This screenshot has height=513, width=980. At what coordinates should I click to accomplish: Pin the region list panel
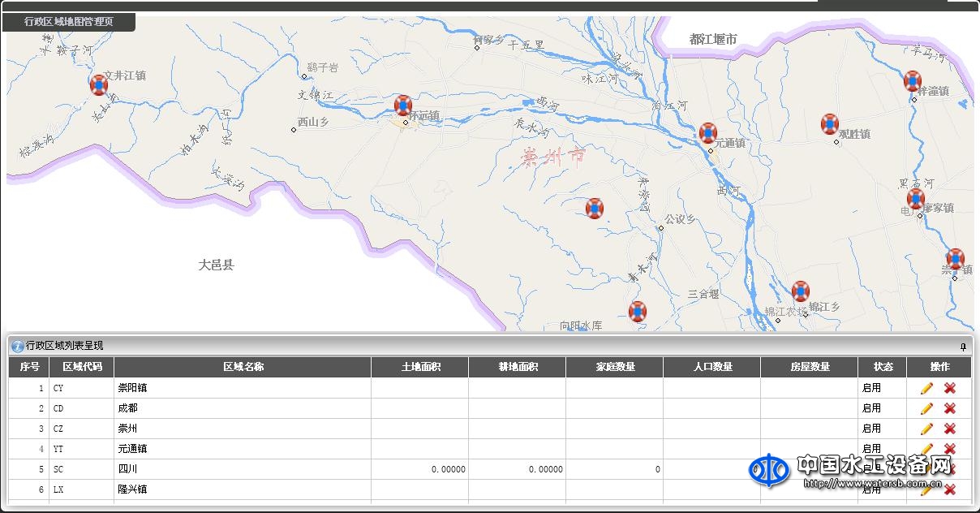pyautogui.click(x=963, y=347)
